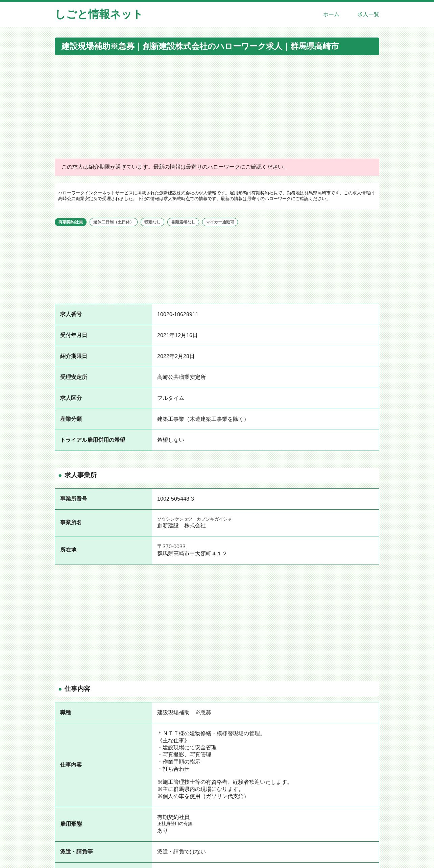Screen dimensions: 434x868
Task: Click 有期契約社員 in the employment row
Action: click(173, 817)
